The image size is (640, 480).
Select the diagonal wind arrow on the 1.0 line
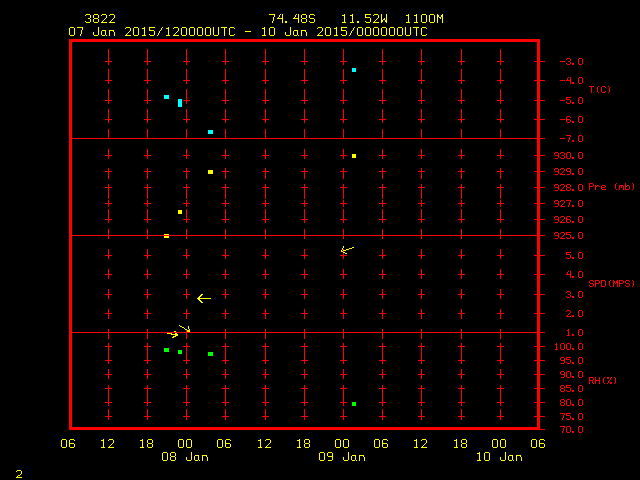[184, 328]
